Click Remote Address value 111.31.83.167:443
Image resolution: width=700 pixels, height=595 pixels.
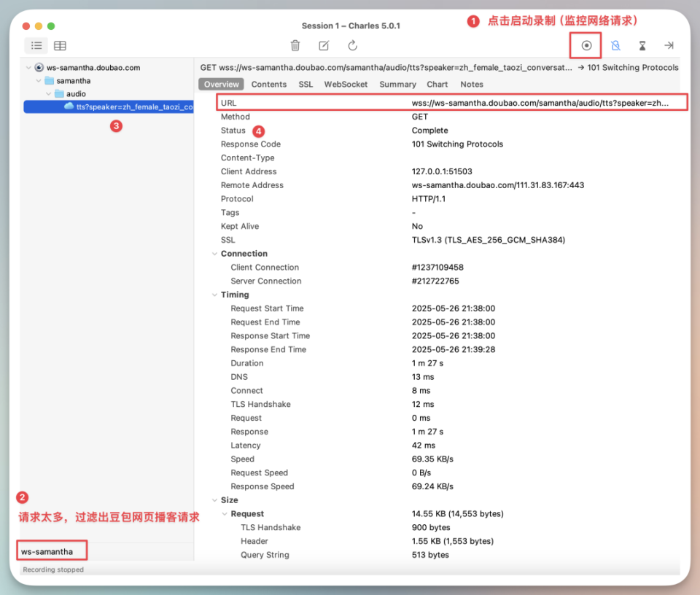(498, 185)
